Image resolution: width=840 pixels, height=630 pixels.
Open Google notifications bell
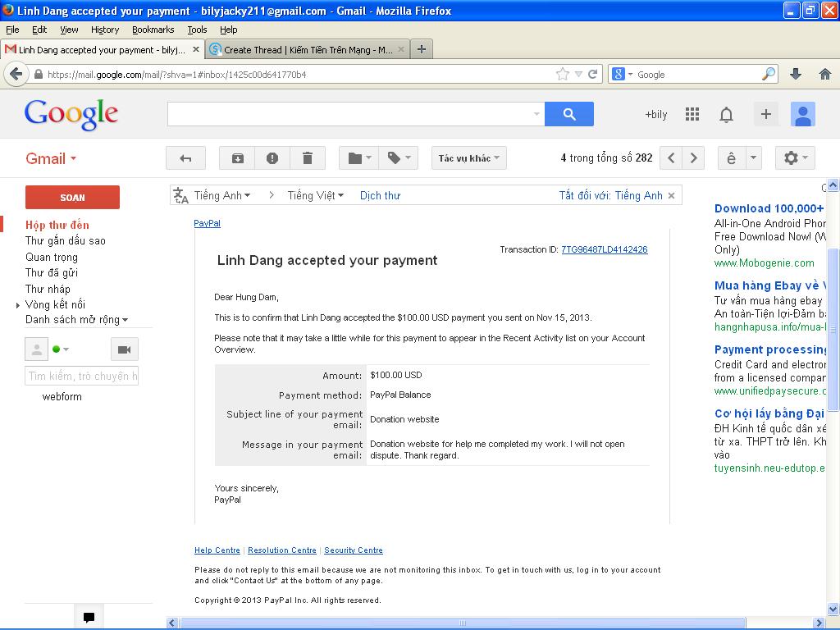726,115
